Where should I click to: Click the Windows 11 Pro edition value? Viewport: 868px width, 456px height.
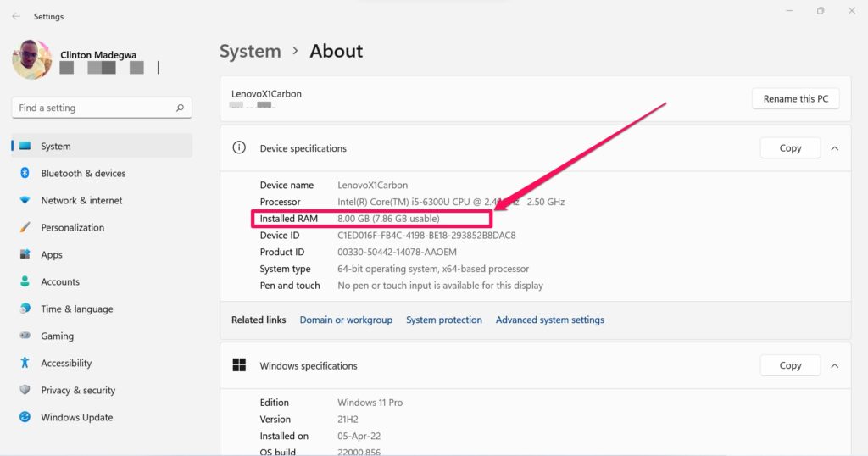(x=370, y=403)
